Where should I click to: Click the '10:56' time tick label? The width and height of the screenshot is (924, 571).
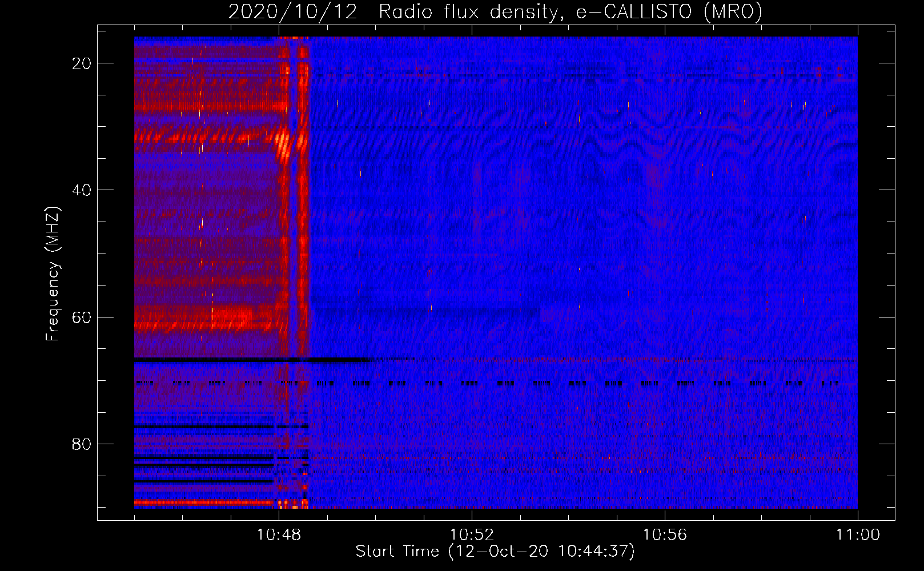click(x=665, y=535)
